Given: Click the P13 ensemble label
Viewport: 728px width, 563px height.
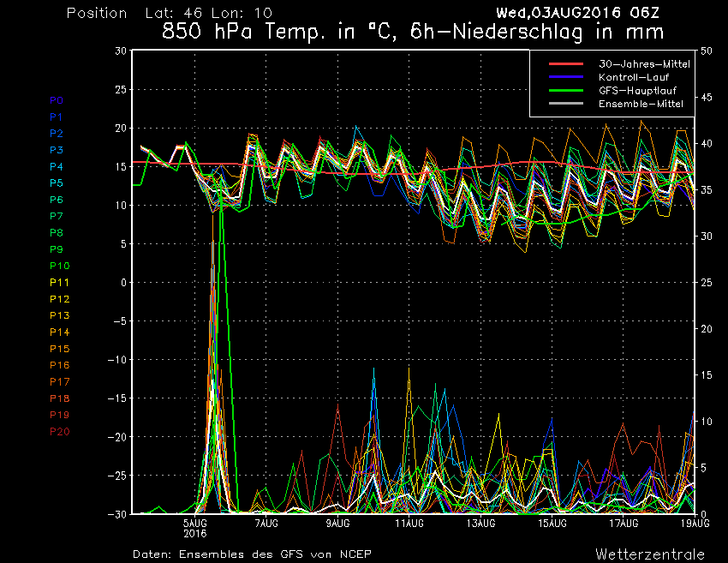Looking at the screenshot, I should tap(59, 315).
